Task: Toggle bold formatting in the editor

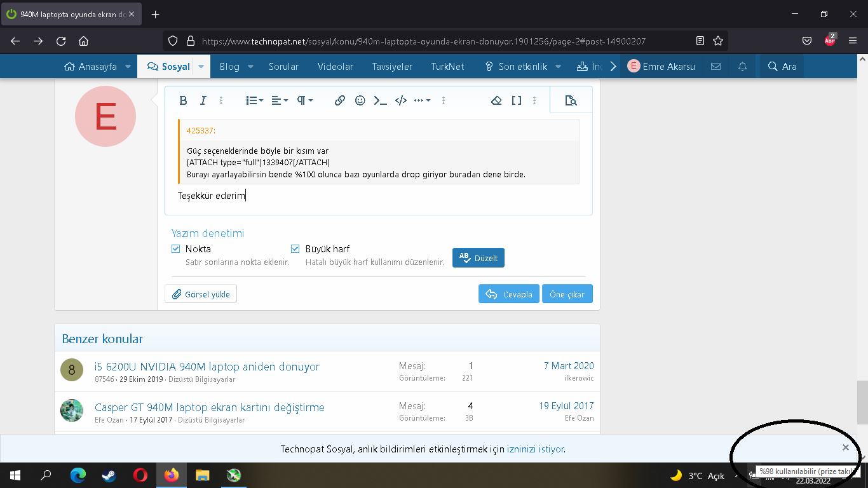Action: (183, 100)
